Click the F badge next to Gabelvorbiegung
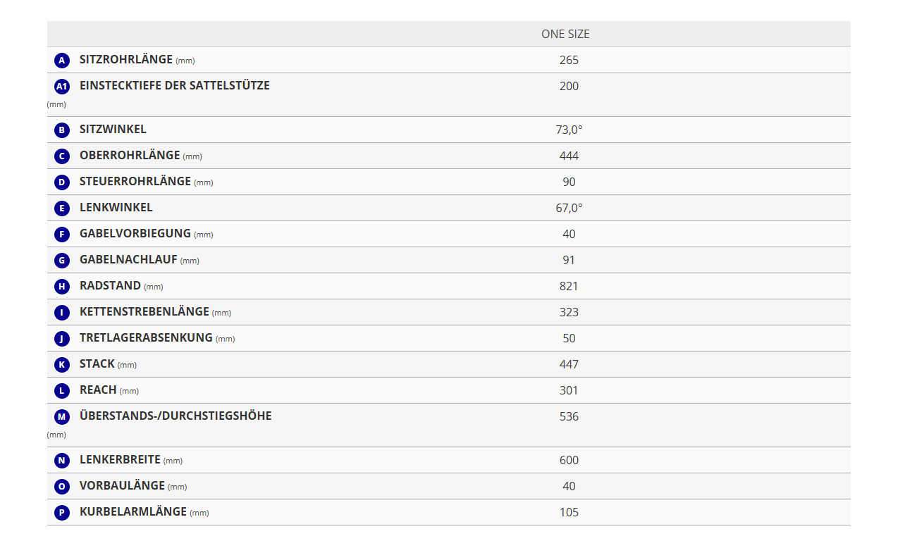Screen dimensions: 924x560 [x=62, y=235]
